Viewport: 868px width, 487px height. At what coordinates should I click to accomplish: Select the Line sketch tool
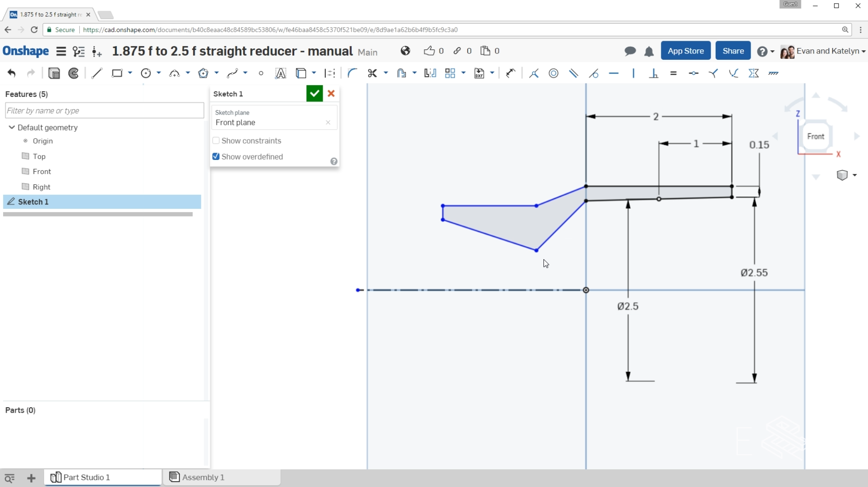[x=97, y=73]
